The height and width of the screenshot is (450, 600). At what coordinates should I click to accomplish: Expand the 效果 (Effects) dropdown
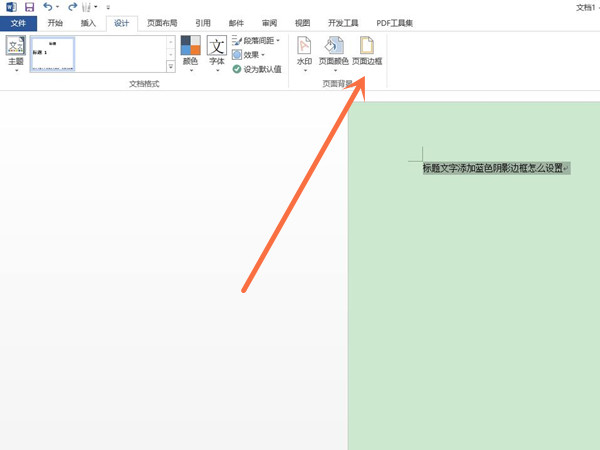tap(249, 55)
